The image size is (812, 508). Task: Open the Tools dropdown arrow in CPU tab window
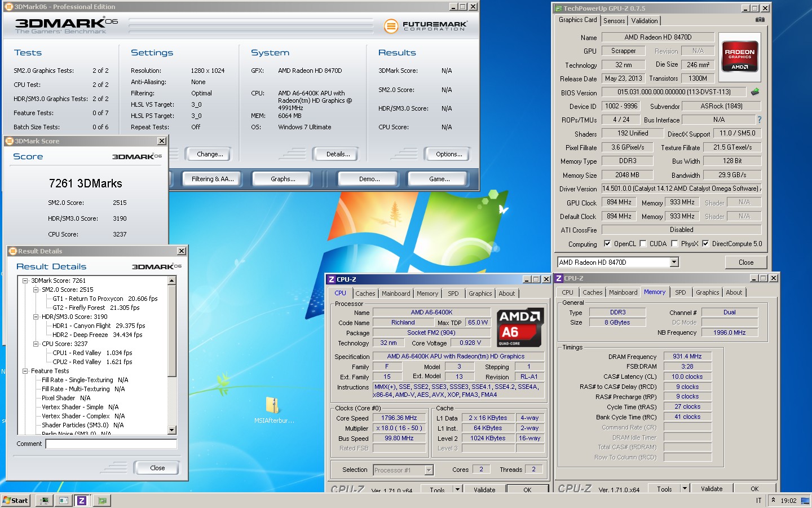457,489
